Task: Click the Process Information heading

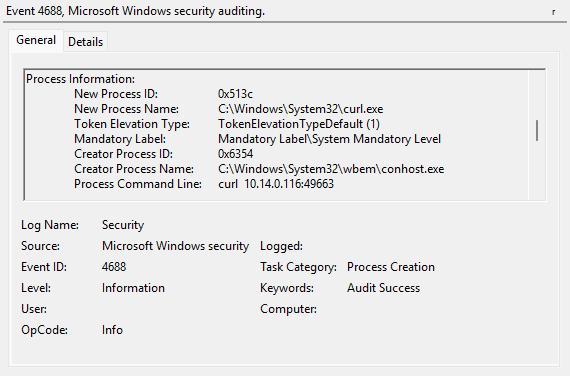Action: point(80,79)
